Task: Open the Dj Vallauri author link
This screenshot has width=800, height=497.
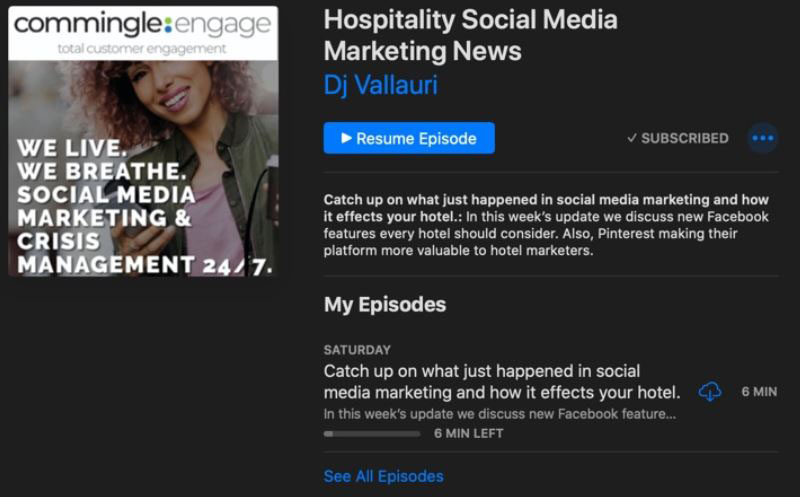Action: [x=381, y=85]
